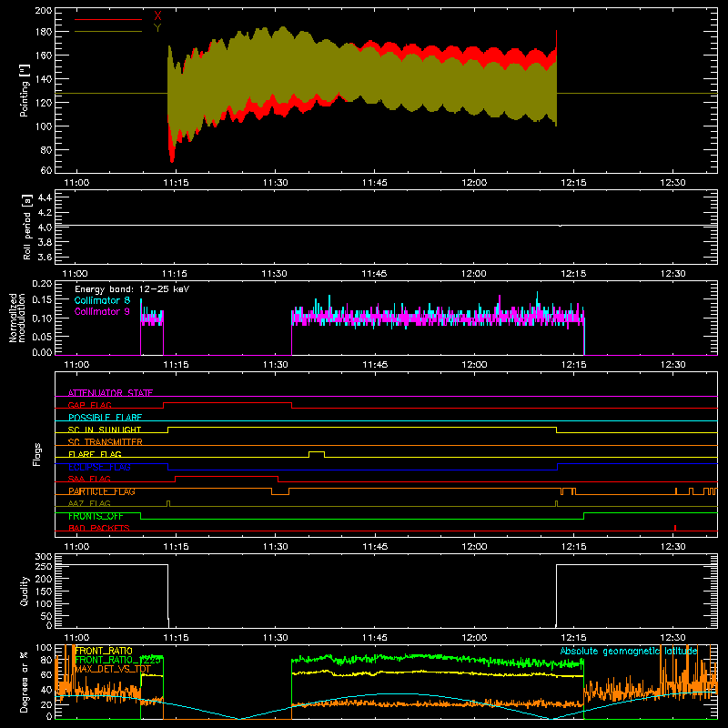The width and height of the screenshot is (728, 728).
Task: Click the 'Collimator 9' legend label
Action: click(x=102, y=311)
